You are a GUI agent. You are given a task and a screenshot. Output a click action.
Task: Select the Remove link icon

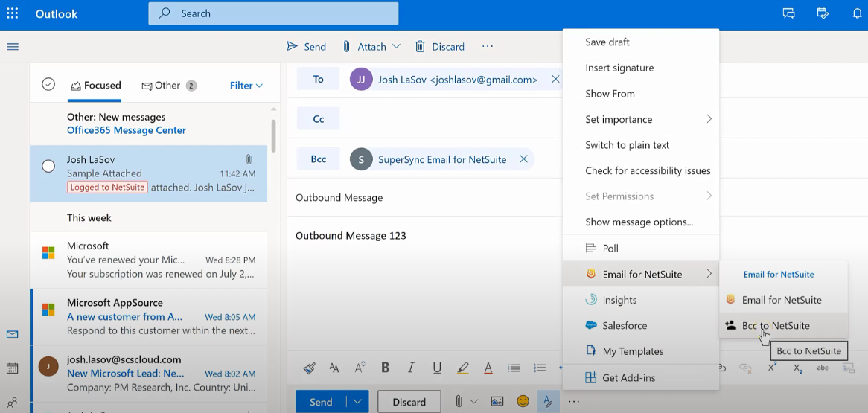coord(746,368)
